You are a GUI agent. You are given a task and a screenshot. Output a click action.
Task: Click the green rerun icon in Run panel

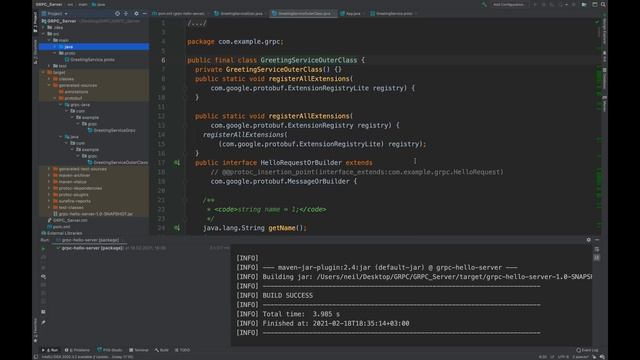point(43,248)
